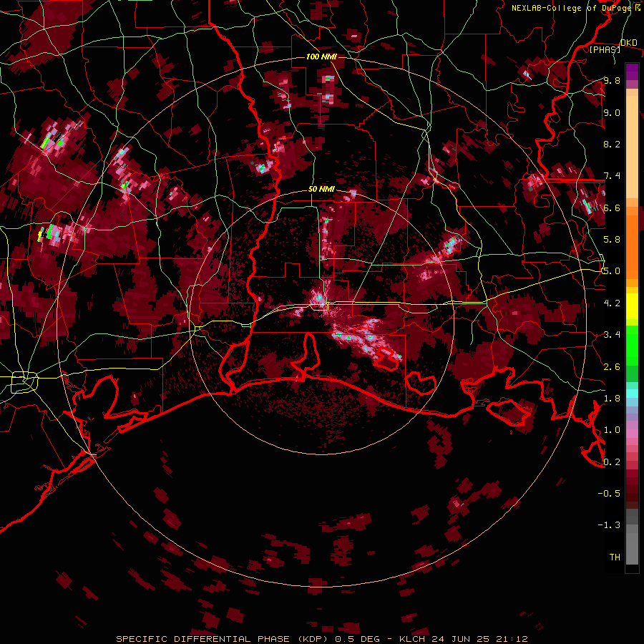Click the 9.0 value on the color scale
644x644 pixels.
612,112
